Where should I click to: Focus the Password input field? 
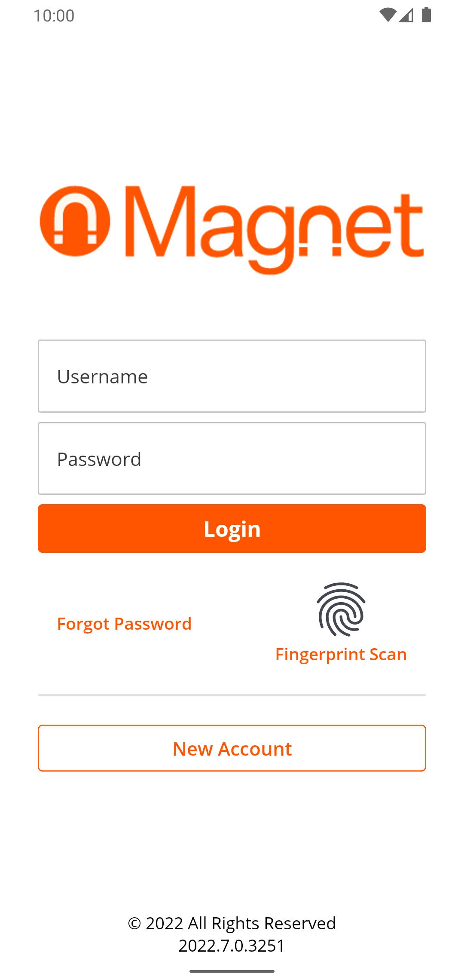click(x=232, y=459)
